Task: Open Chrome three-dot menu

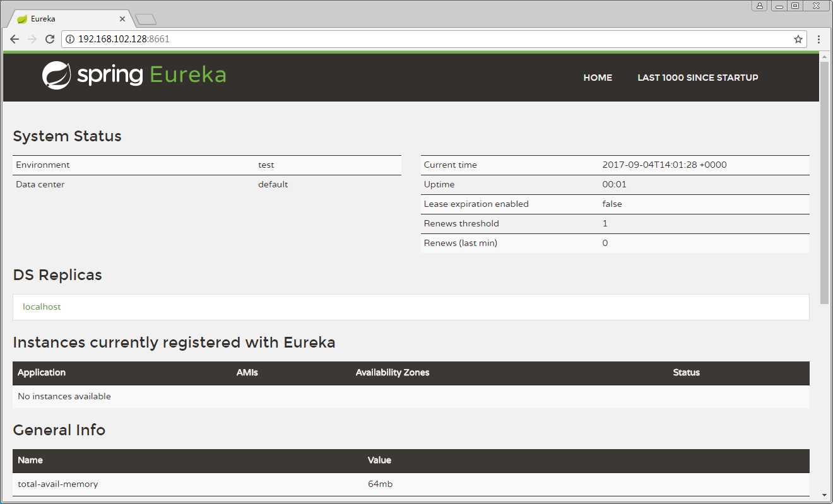Action: (x=819, y=39)
